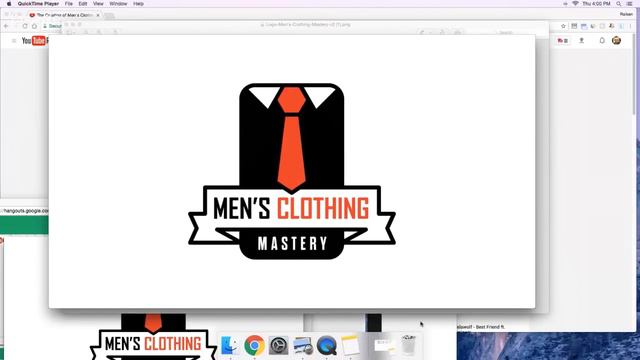Open the Edit menu

(x=83, y=4)
